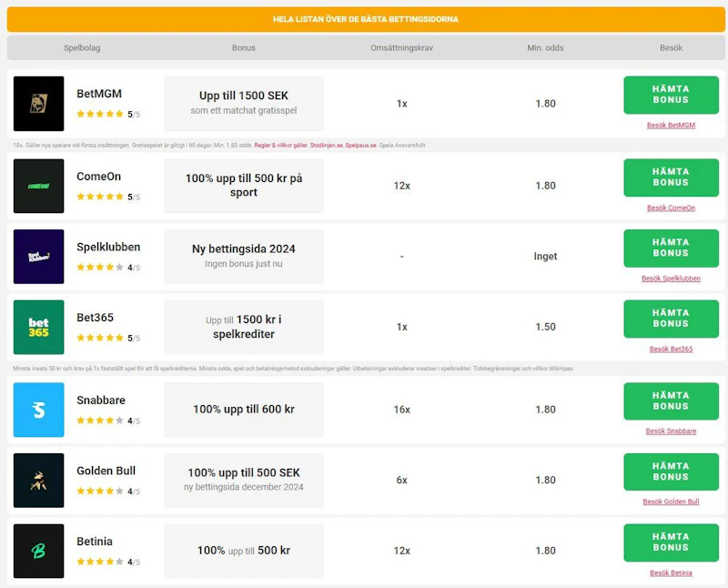Click the blue Snabbare logo icon
This screenshot has width=728, height=588.
pyautogui.click(x=38, y=410)
